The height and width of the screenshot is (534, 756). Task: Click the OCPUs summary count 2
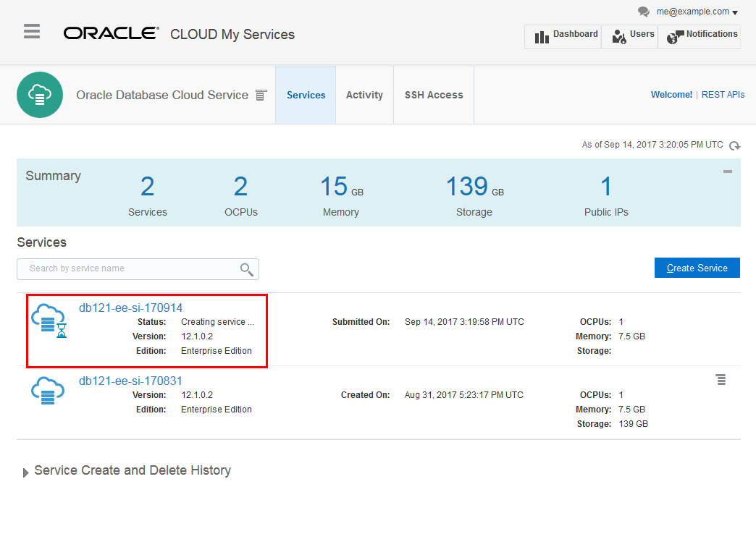coord(240,187)
